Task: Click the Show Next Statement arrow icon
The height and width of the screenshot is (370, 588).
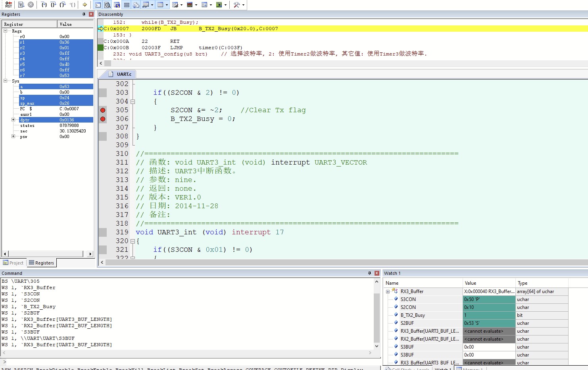Action: pos(85,5)
